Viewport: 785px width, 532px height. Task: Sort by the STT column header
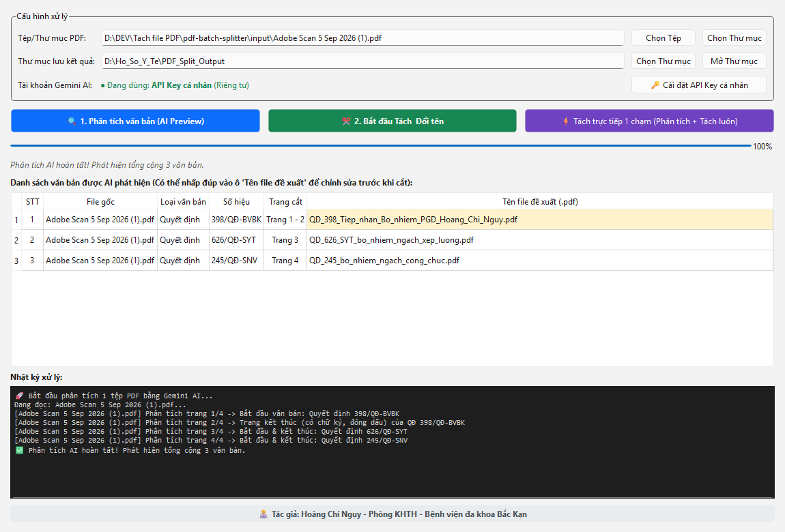click(33, 201)
